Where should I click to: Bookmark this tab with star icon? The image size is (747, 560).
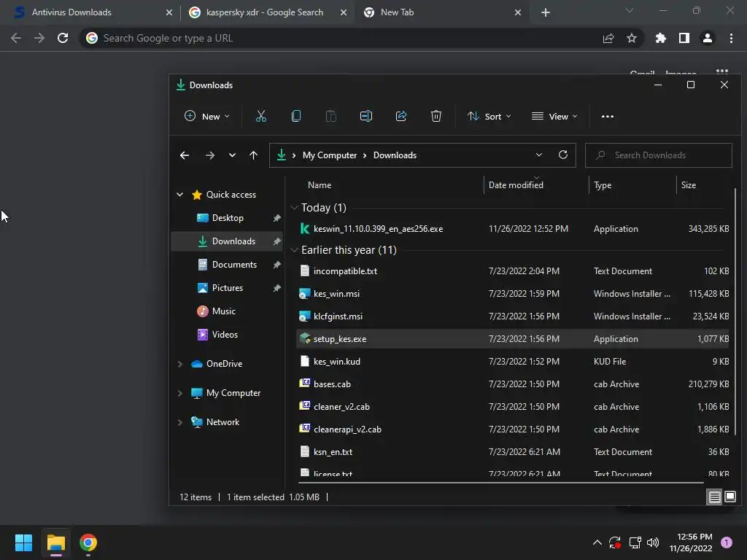click(631, 38)
